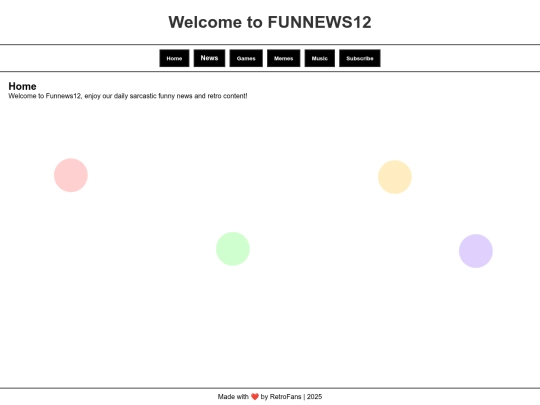Open the Games page
The width and height of the screenshot is (540, 405).
[246, 58]
